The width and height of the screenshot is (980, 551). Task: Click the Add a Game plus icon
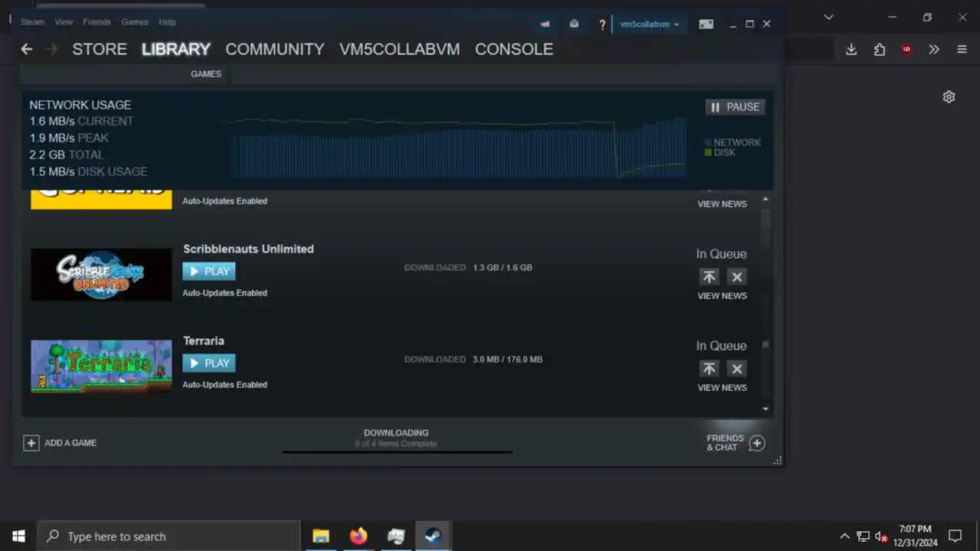[31, 443]
